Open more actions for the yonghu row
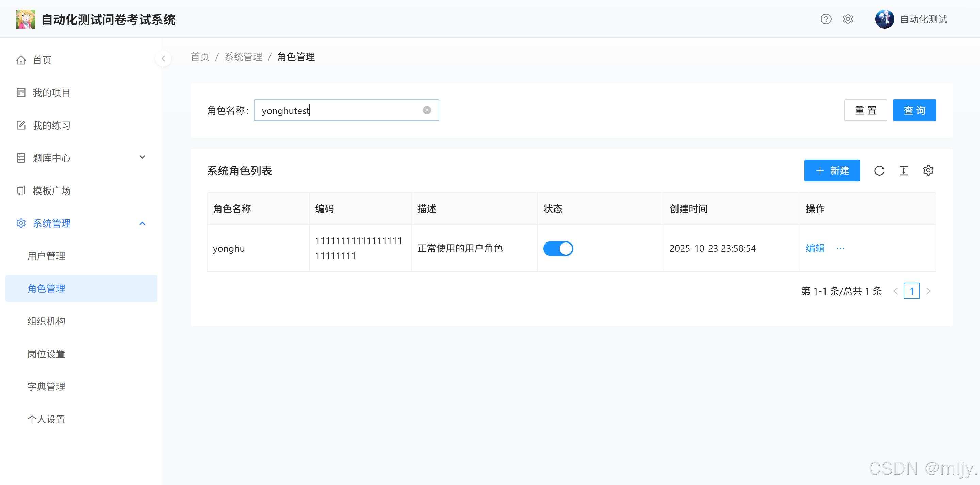This screenshot has height=485, width=980. click(840, 248)
